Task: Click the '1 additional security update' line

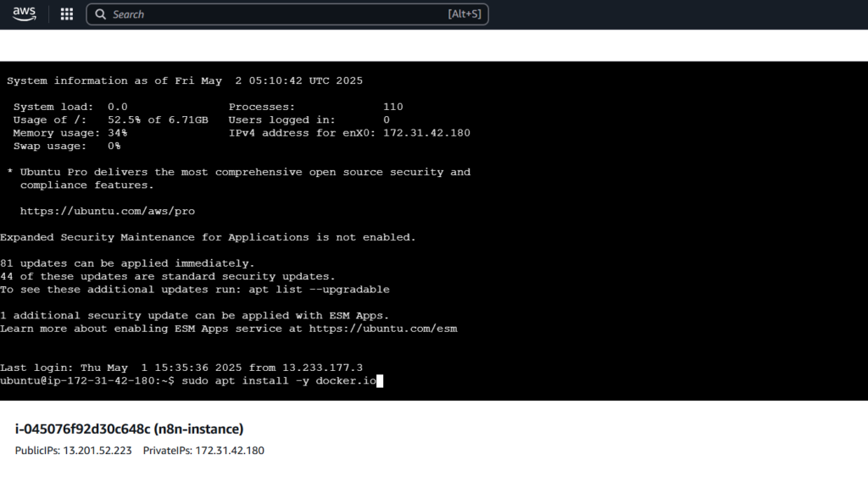Action: (195, 315)
